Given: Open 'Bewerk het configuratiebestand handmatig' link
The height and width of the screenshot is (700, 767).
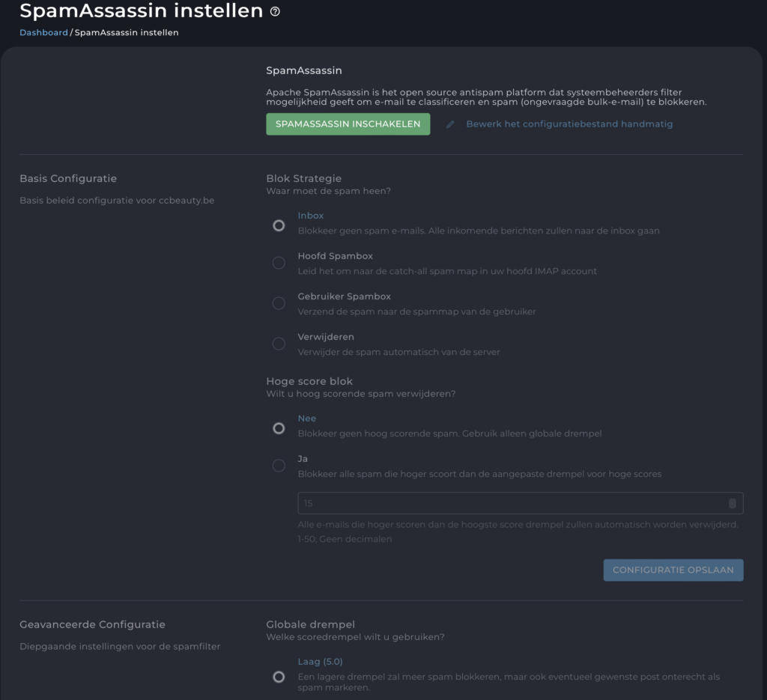Looking at the screenshot, I should [569, 124].
